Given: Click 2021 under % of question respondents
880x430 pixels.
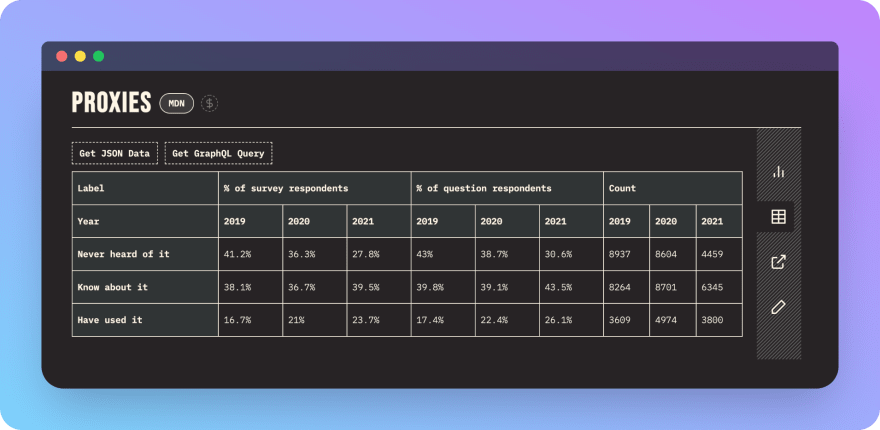Looking at the screenshot, I should [571, 221].
